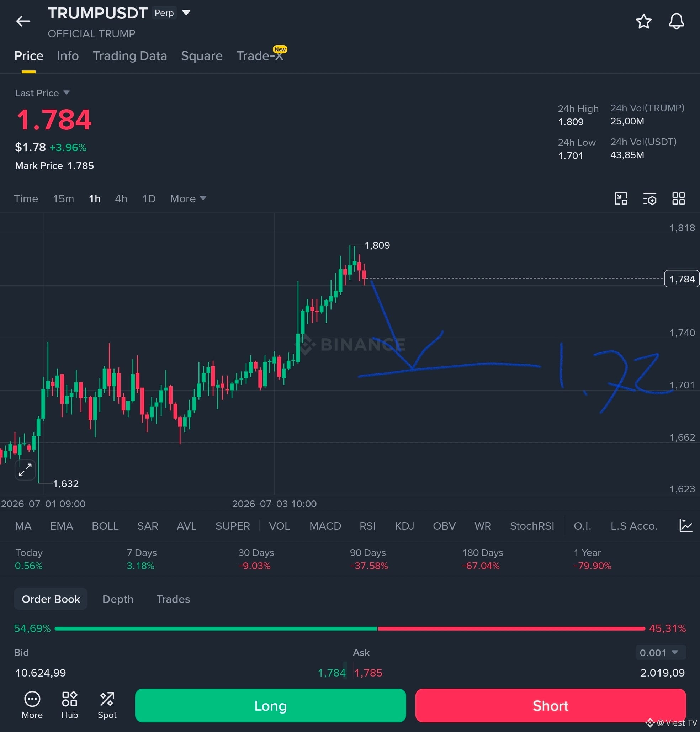The image size is (700, 732).
Task: Click the bid/ask ratio bar
Action: coord(350,628)
